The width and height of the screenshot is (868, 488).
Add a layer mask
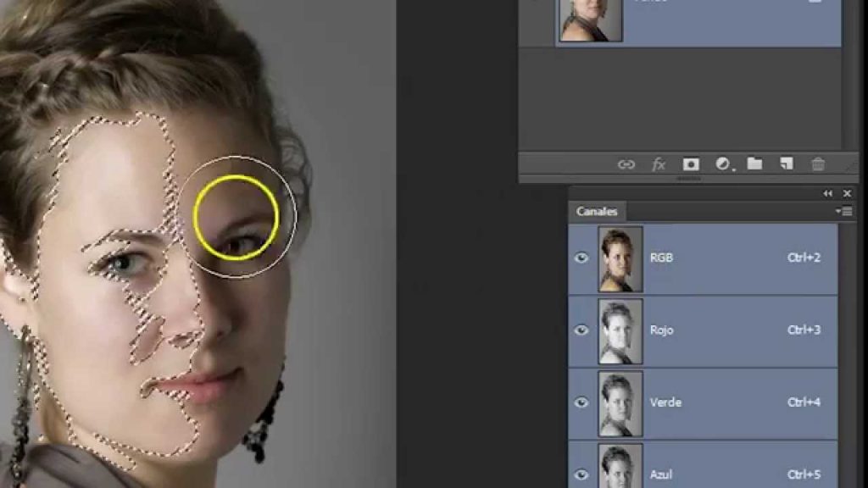[x=691, y=164]
